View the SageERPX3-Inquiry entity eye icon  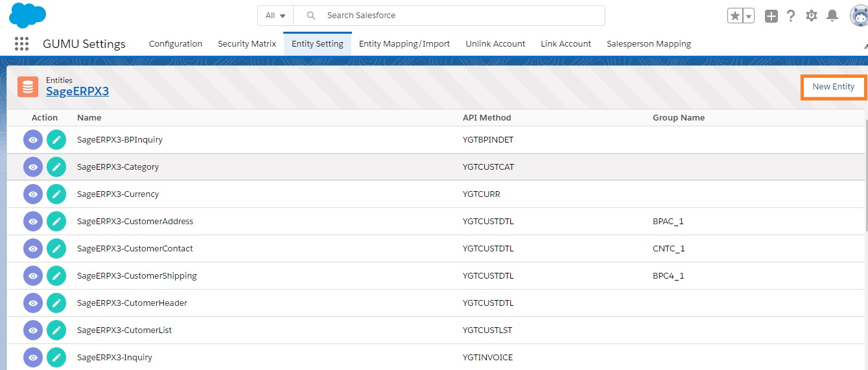(33, 357)
